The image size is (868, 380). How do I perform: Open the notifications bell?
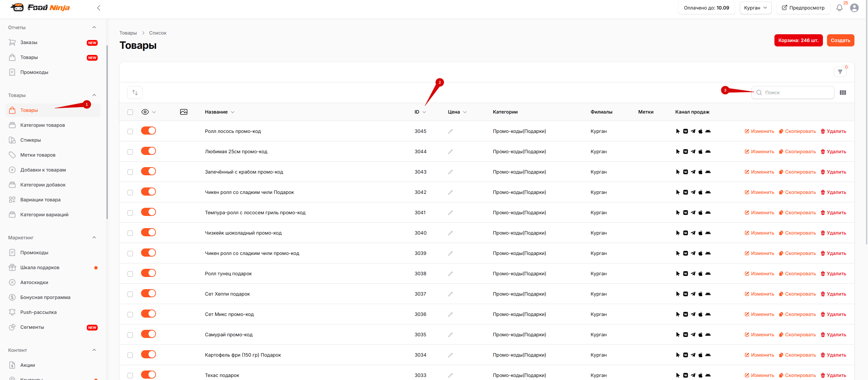[x=840, y=8]
